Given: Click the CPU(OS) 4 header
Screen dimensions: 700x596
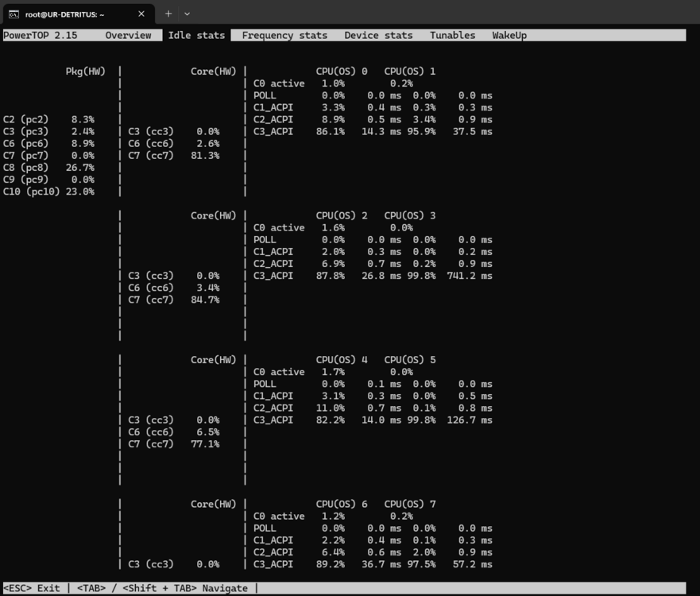Looking at the screenshot, I should click(x=342, y=360).
